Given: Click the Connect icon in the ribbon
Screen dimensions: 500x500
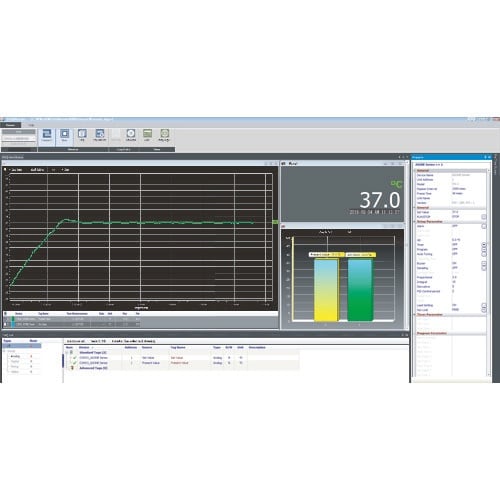Looking at the screenshot, I should [x=47, y=136].
